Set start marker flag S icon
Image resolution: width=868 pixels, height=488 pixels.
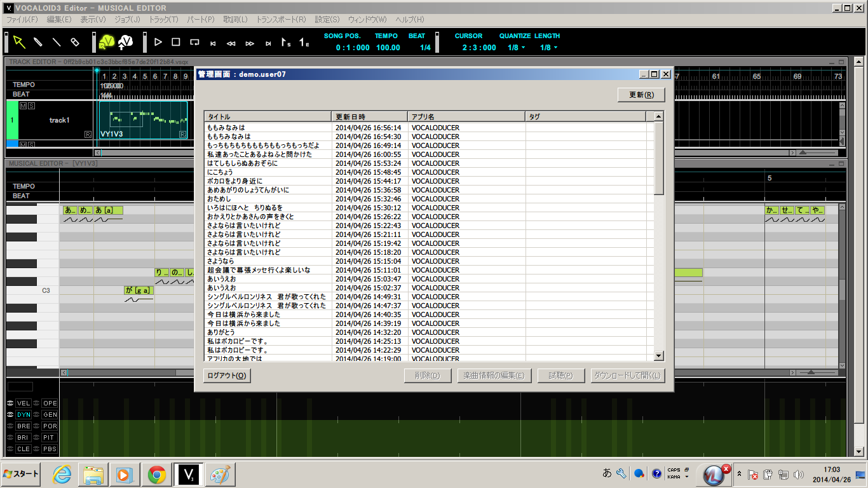point(286,43)
